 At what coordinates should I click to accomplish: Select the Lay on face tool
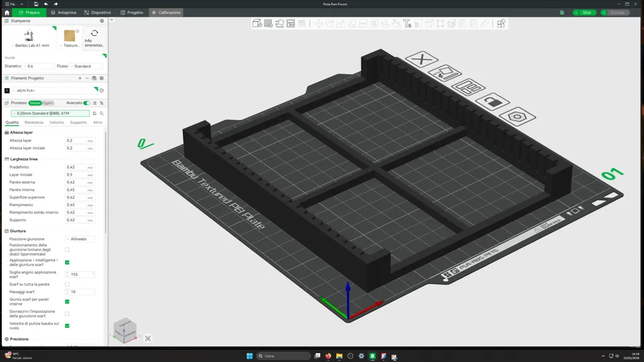coord(352,23)
